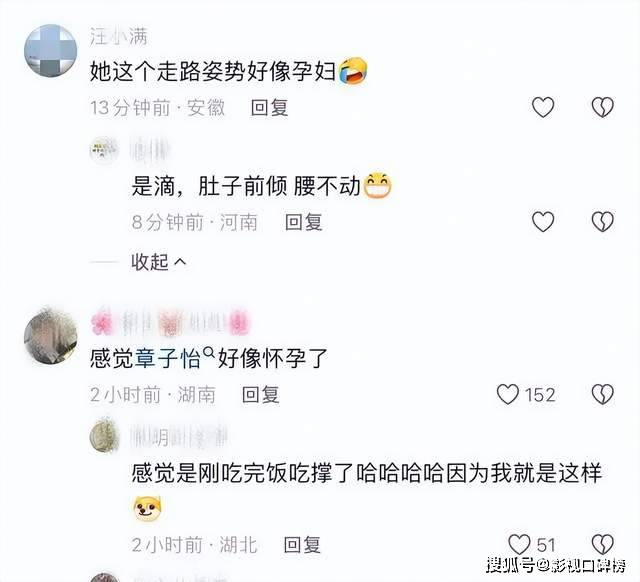Screen dimensions: 640x582
Task: Open the blurred flower-decorated username
Action: pyautogui.click(x=170, y=322)
